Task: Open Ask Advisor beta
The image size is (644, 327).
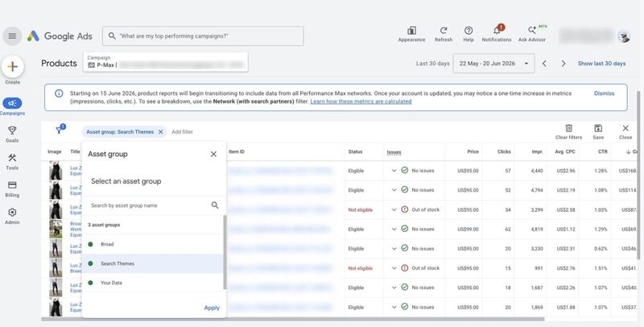Action: pos(532,34)
